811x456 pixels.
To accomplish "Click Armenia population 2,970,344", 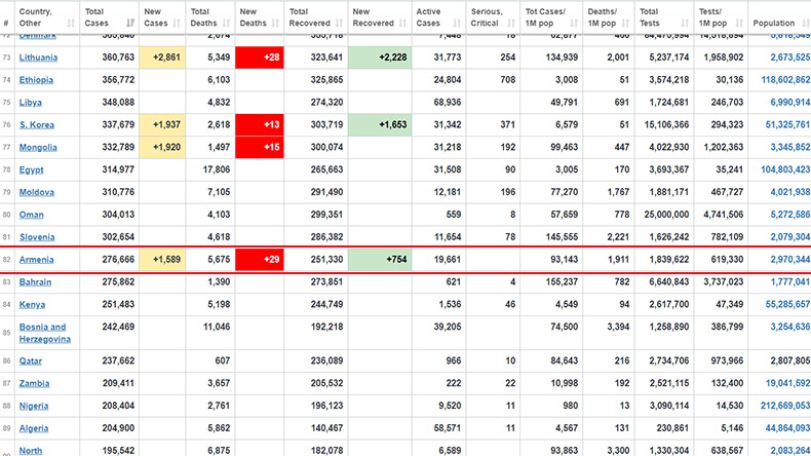I will (790, 260).
